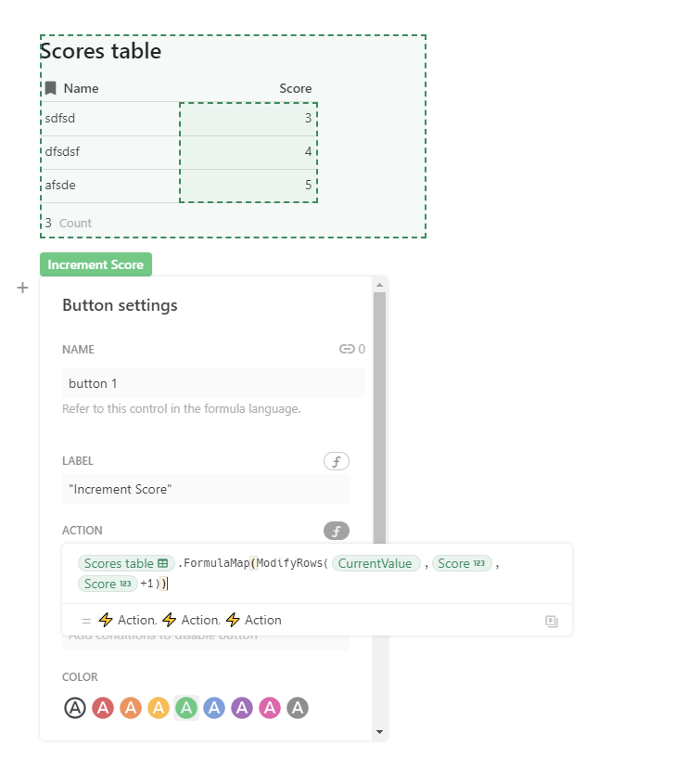Click the bookmark icon in Name column header
The width and height of the screenshot is (700, 758).
(51, 88)
